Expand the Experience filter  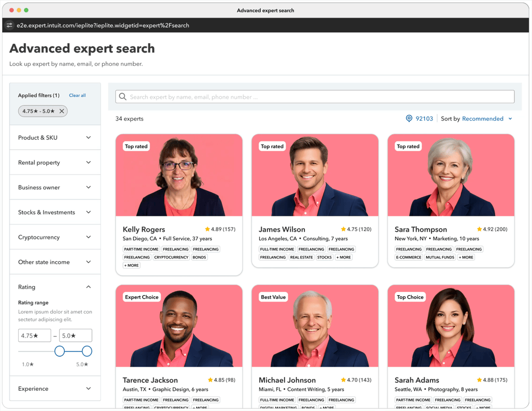tap(55, 388)
